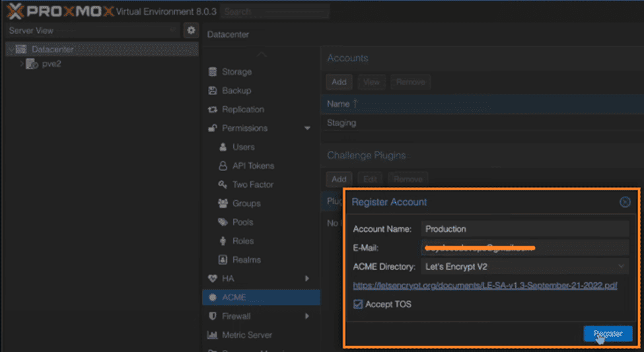Select the Staging account row

tap(482, 123)
